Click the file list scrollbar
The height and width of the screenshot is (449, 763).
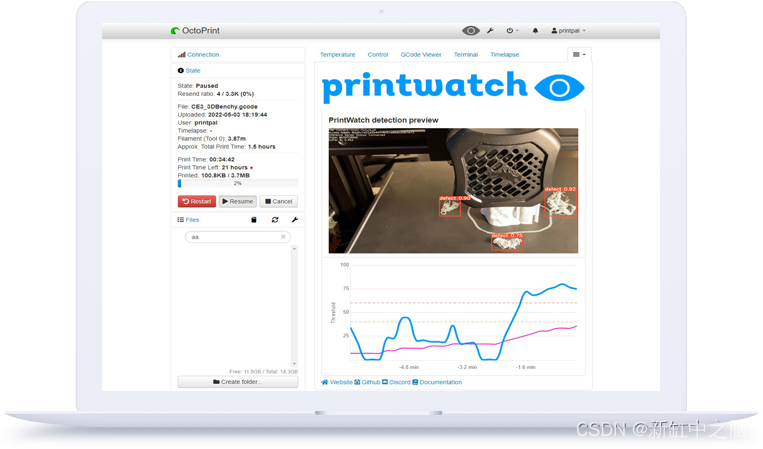pos(294,306)
